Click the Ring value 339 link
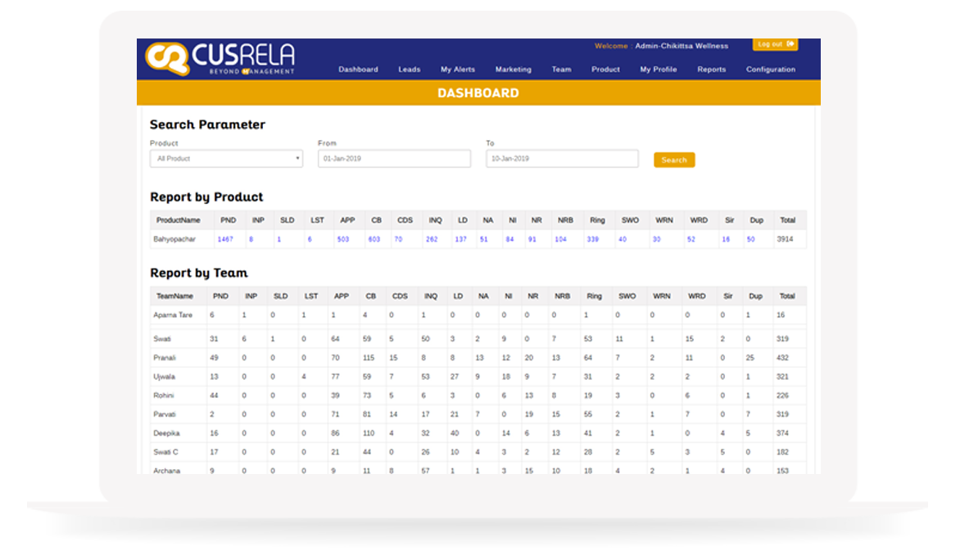The width and height of the screenshot is (960, 560). click(x=593, y=239)
